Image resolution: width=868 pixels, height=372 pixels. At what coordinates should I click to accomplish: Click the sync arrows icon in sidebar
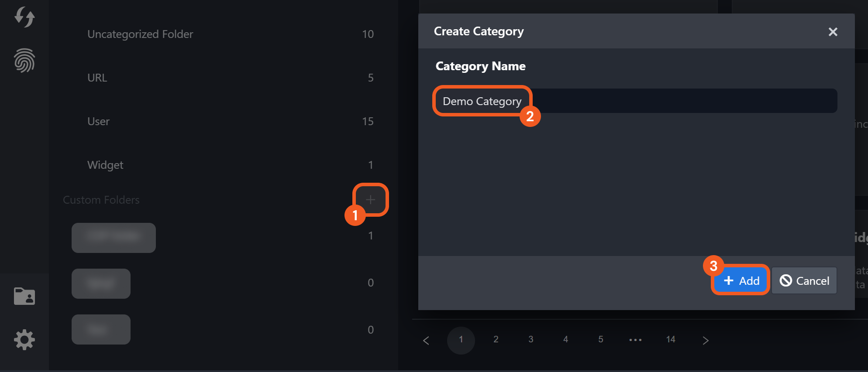click(x=24, y=17)
